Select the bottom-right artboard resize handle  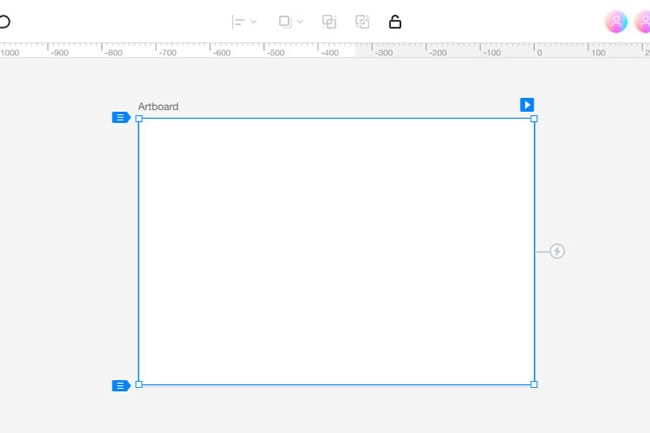click(534, 385)
